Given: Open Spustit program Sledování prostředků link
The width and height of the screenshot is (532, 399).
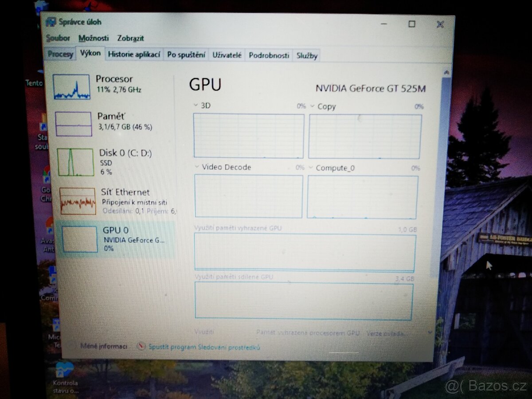Looking at the screenshot, I should [x=204, y=347].
